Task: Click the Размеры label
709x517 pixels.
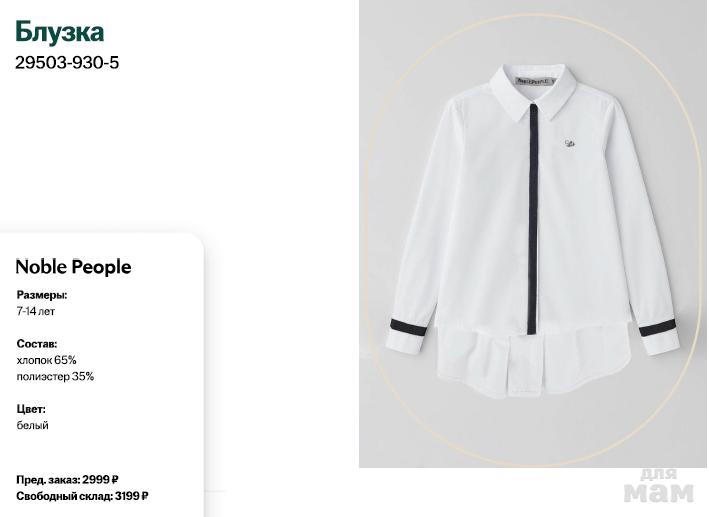Action: 42,295
